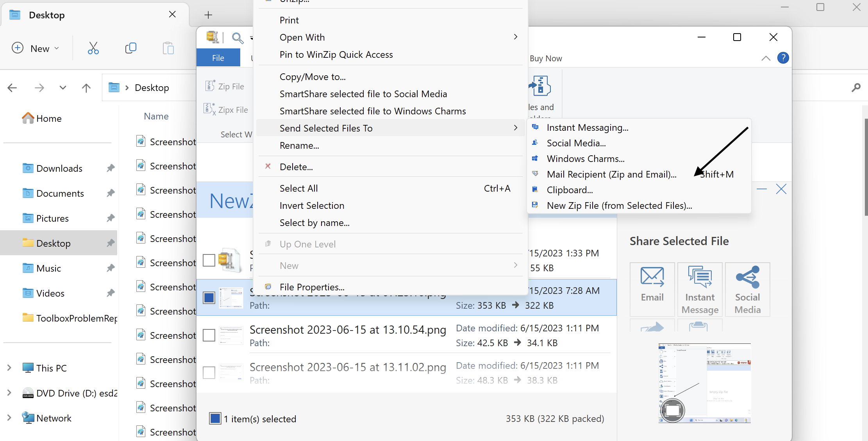This screenshot has height=441, width=868.
Task: Open the File tab in WinZip
Action: (x=218, y=58)
